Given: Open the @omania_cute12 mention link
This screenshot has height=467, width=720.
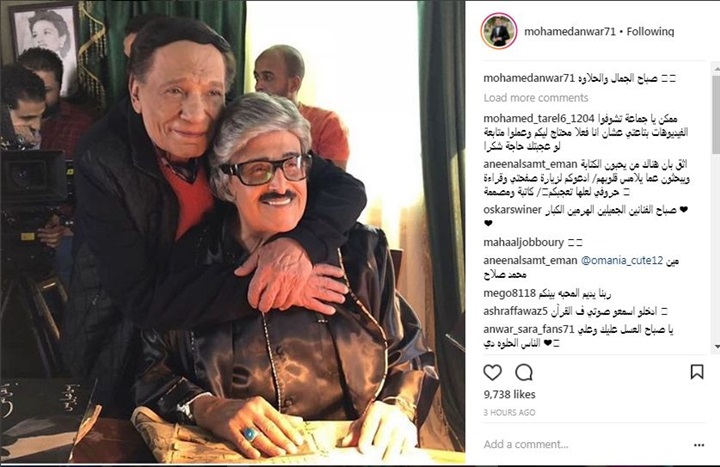Looking at the screenshot, I should pos(622,260).
